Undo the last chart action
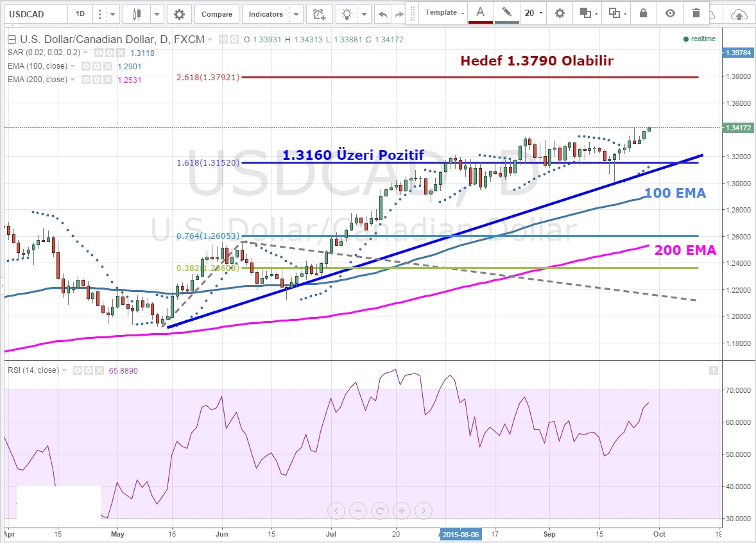 tap(383, 14)
